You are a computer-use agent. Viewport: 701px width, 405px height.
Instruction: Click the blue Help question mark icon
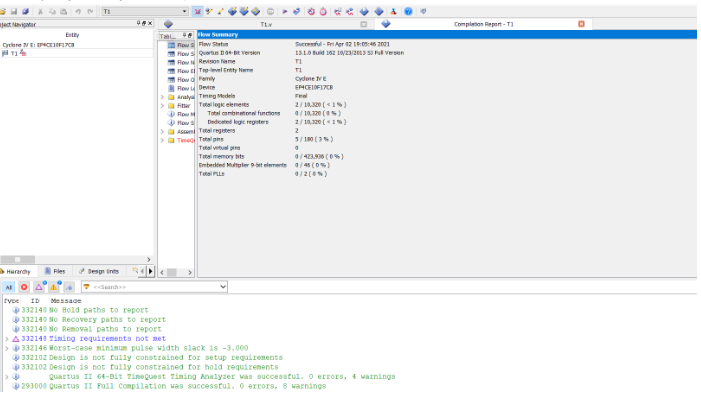click(408, 12)
